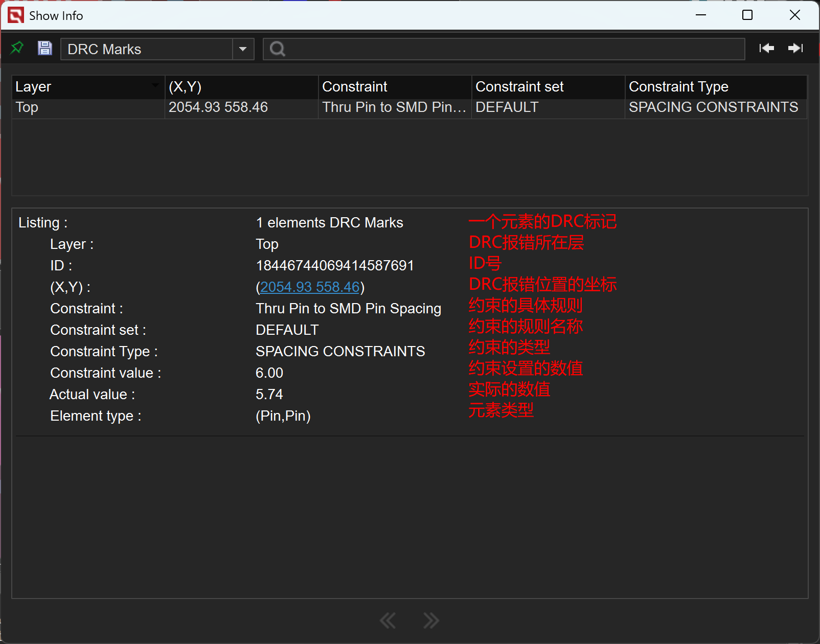Open the DRC Marks dropdown arrow
Screen dimensions: 820x644
(x=243, y=49)
